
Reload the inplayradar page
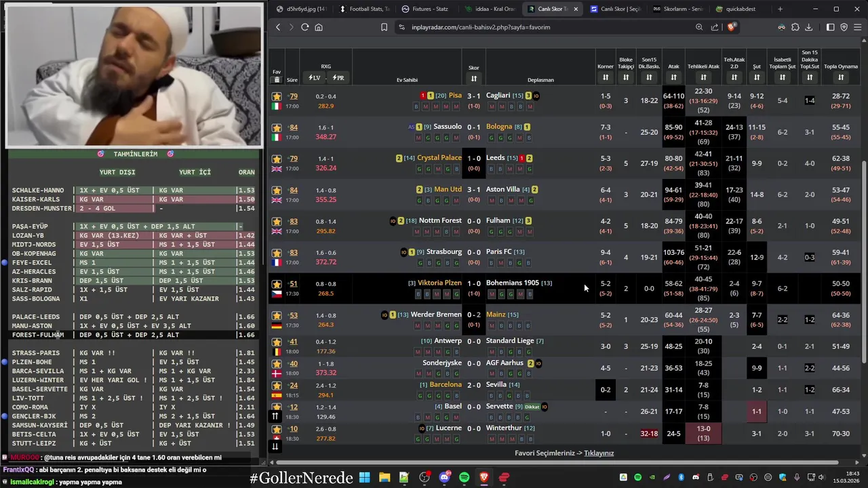(305, 27)
